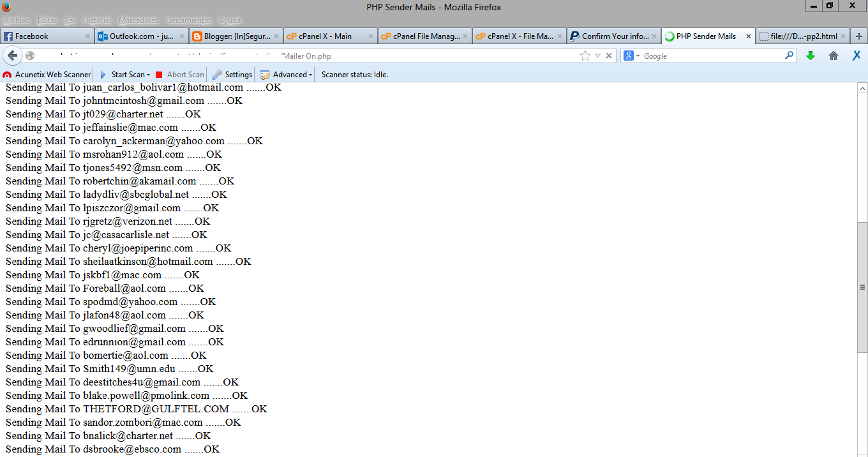Click the blue X toolbar icon

(x=857, y=56)
